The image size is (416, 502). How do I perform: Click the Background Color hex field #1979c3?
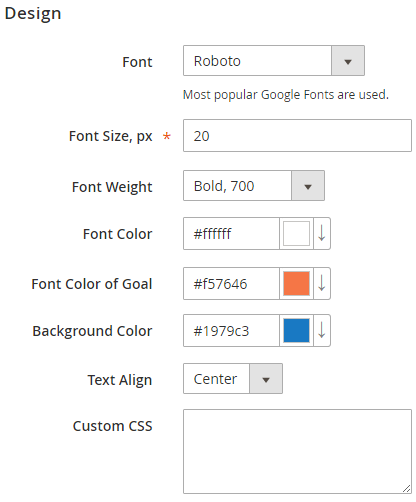point(231,330)
